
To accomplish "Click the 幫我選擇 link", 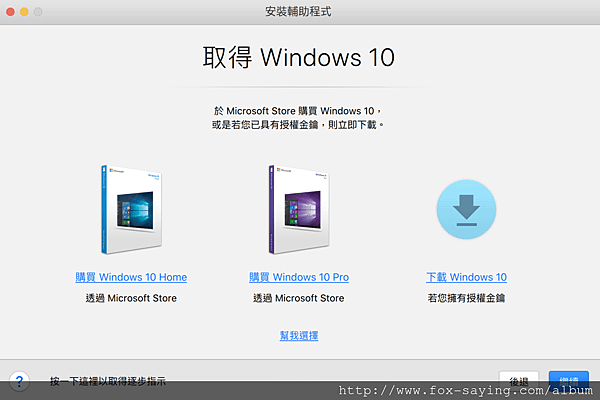I will [x=299, y=336].
